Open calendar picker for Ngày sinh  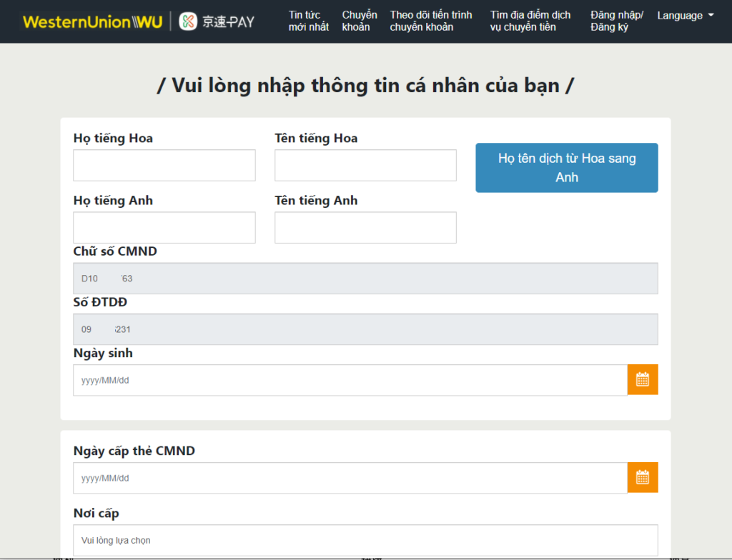(x=643, y=380)
